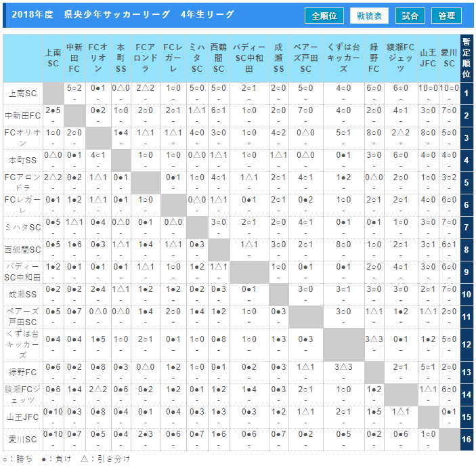Select the 愛川SC row label

[23, 440]
